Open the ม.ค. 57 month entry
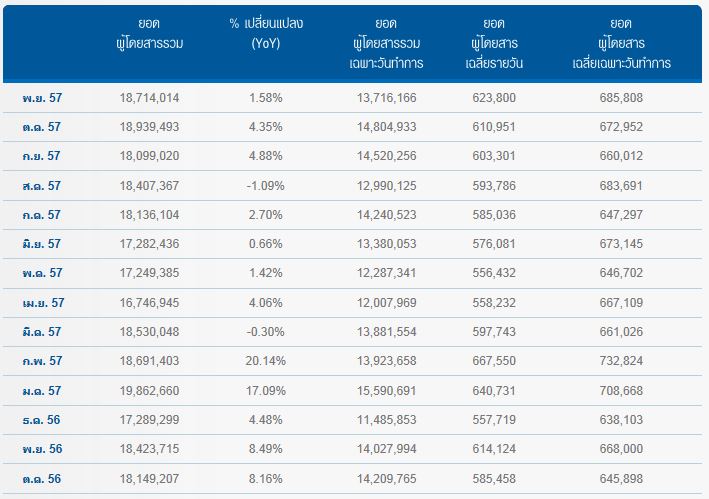 [42, 391]
